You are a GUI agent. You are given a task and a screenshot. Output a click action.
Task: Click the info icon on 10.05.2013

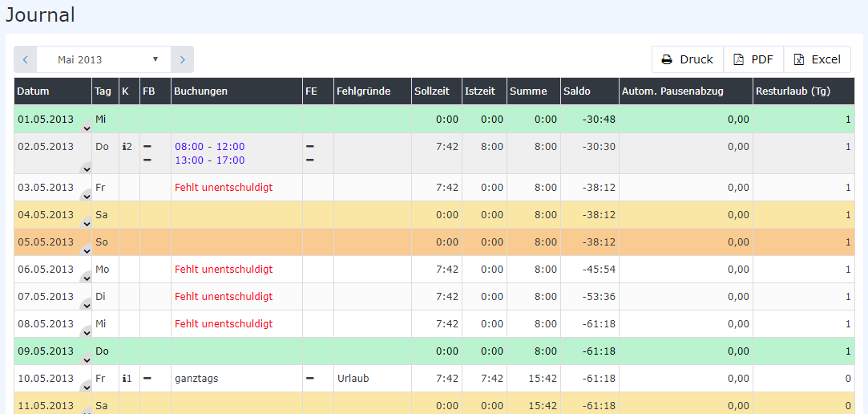coord(126,379)
